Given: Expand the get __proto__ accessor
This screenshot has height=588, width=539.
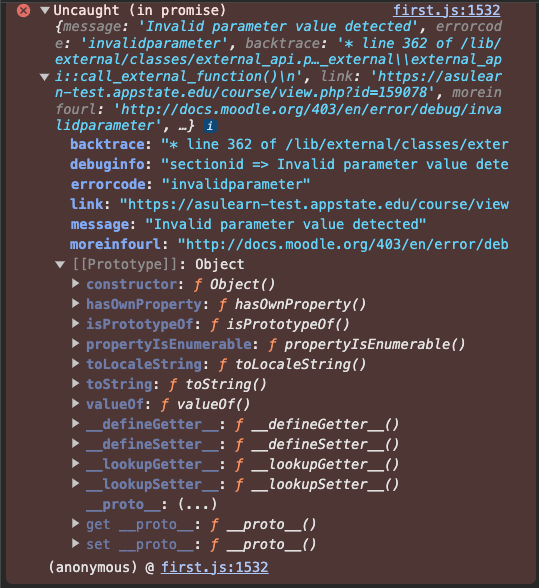Looking at the screenshot, I should click(x=75, y=524).
